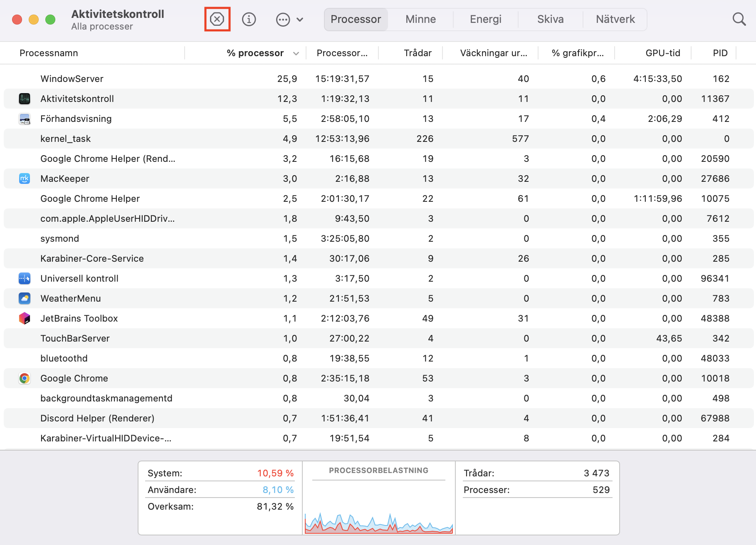
Task: Toggle the sort arrow on % processor column
Action: click(296, 53)
